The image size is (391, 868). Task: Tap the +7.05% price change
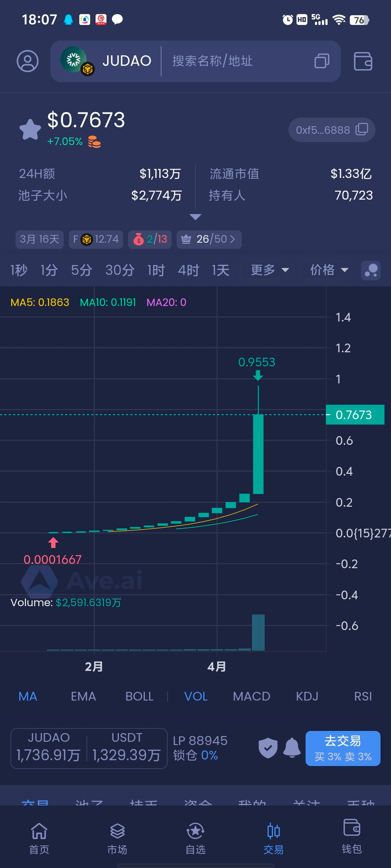(x=65, y=141)
